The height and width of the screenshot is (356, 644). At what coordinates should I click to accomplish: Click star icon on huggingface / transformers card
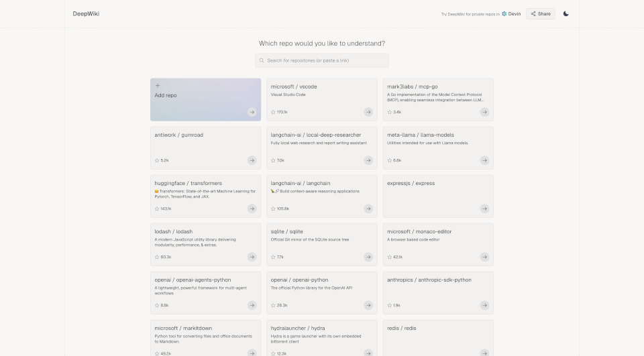(157, 209)
